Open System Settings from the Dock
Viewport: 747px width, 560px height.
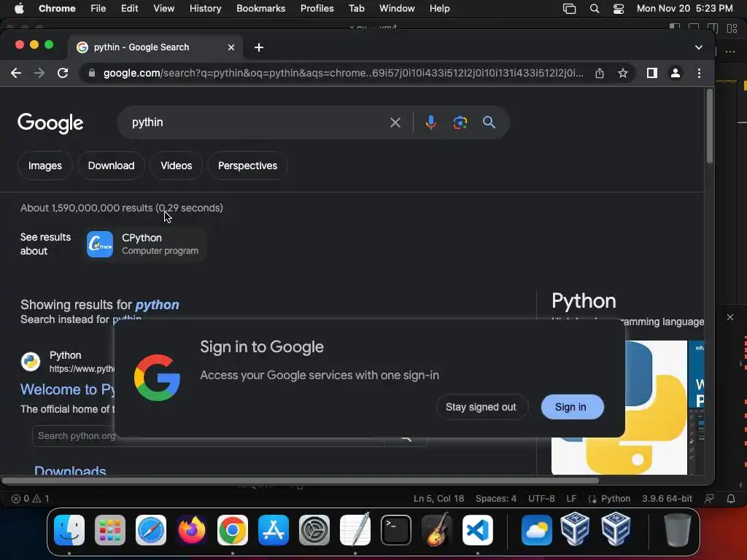314,530
